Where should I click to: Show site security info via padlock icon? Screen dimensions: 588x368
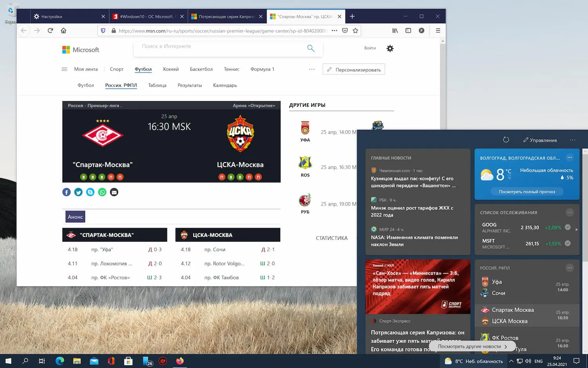(x=113, y=31)
